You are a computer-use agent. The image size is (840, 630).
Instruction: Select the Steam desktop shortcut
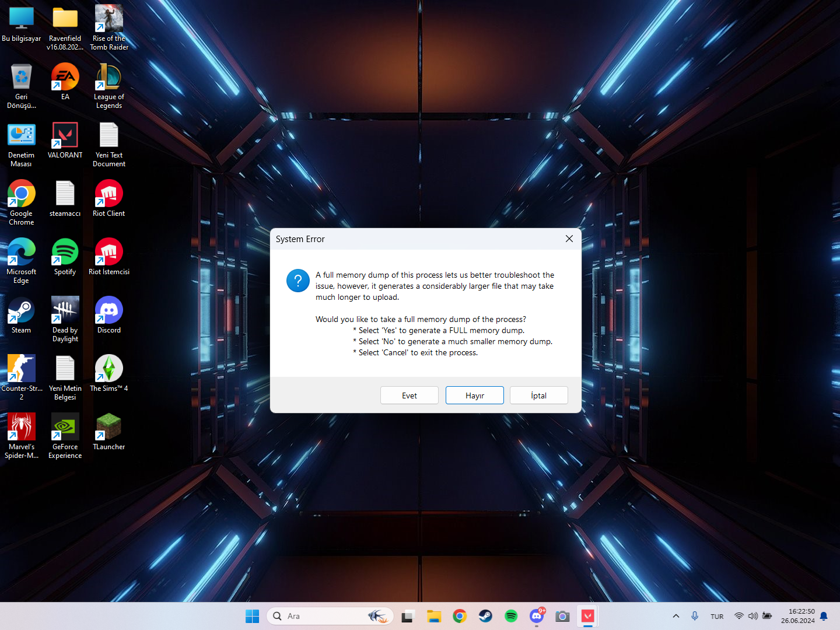point(22,315)
